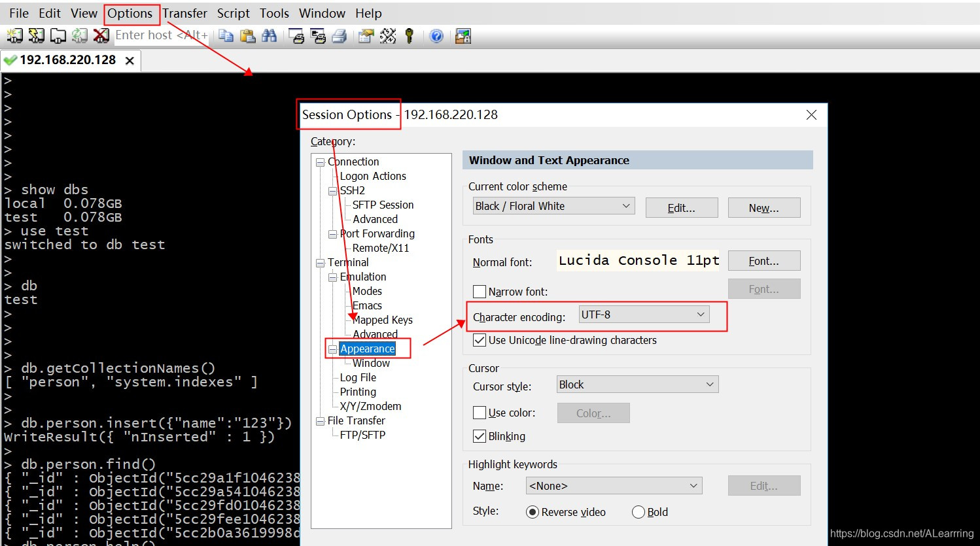Collapse the File Transfer tree node

pyautogui.click(x=321, y=421)
